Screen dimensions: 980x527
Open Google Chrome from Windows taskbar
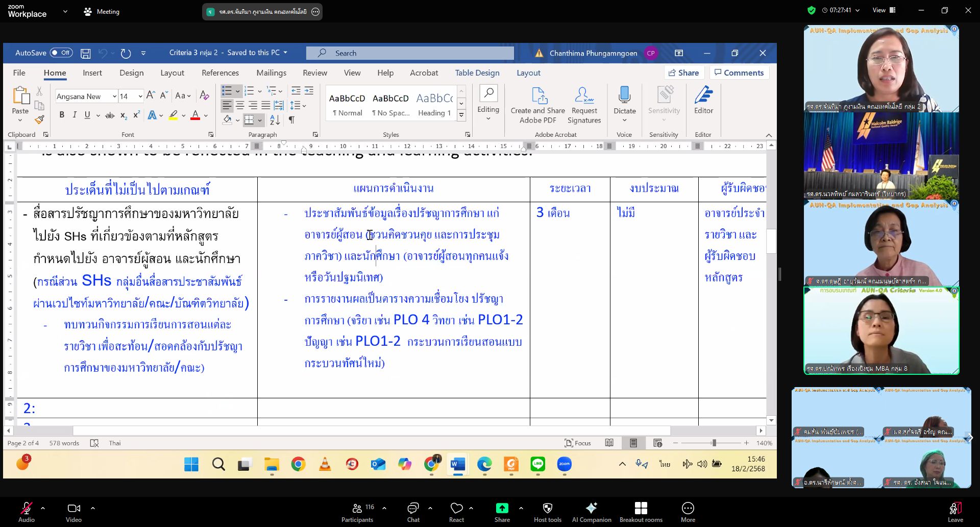(298, 464)
